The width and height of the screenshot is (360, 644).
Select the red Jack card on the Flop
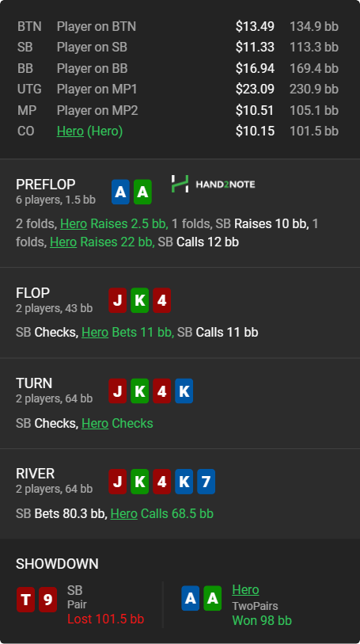pyautogui.click(x=117, y=300)
